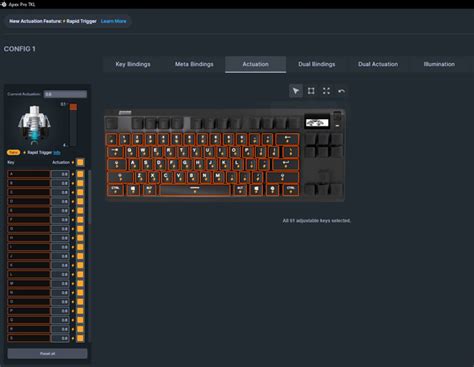Viewport: 474px width, 367px height.
Task: Toggle Rapid Trigger header checkbox for all keys
Action: pyautogui.click(x=80, y=162)
